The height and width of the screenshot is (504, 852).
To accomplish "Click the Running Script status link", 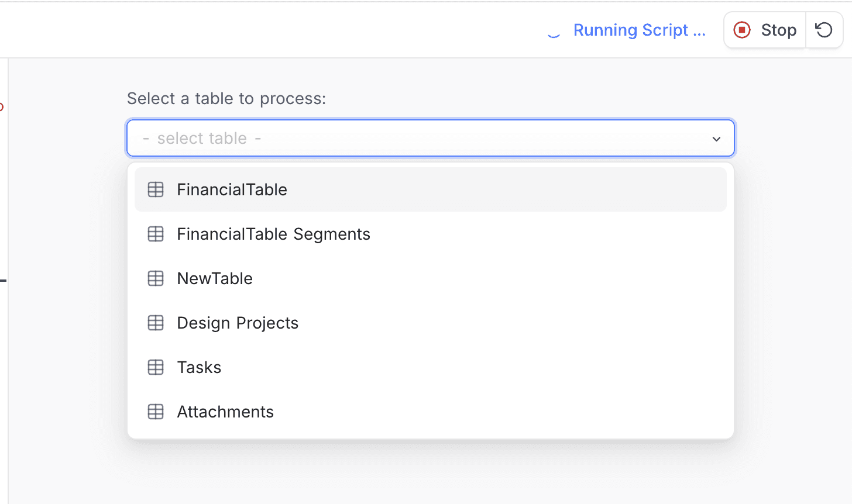I will (x=639, y=30).
